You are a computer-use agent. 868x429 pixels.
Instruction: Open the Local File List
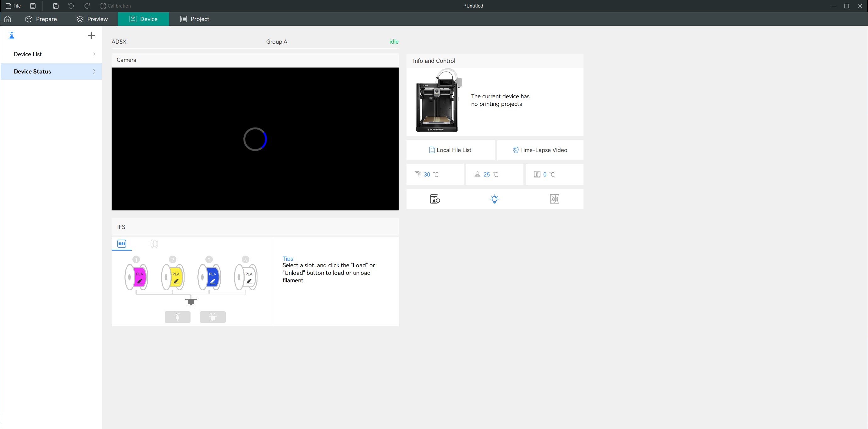pos(450,150)
